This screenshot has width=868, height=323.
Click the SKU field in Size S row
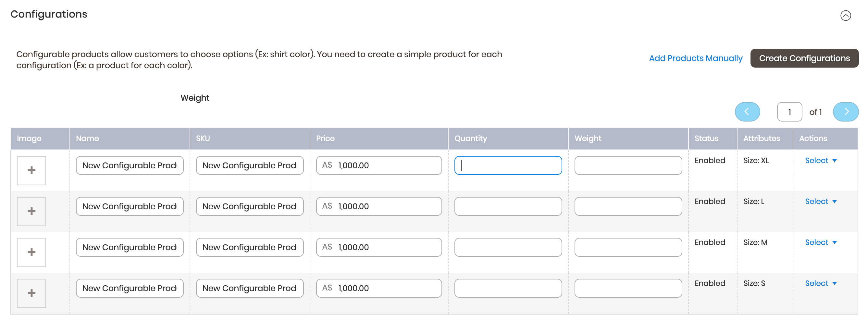tap(250, 288)
